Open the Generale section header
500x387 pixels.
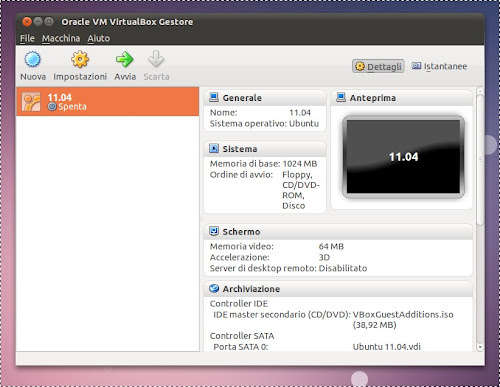[265, 98]
